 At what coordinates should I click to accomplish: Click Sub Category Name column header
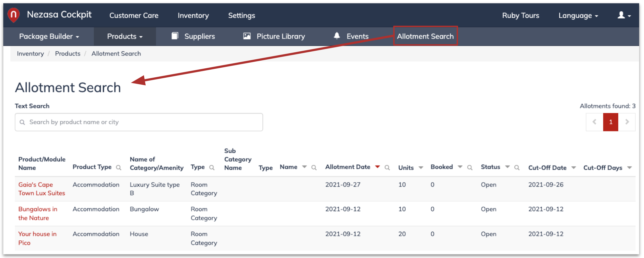point(238,159)
